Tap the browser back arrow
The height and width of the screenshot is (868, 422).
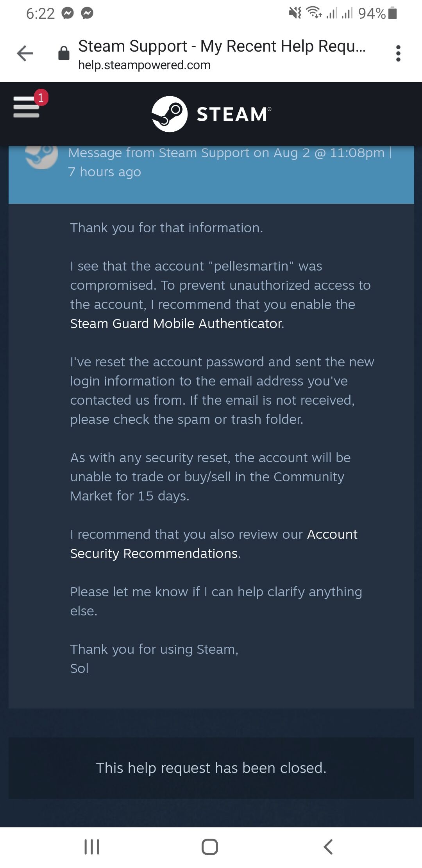click(25, 54)
